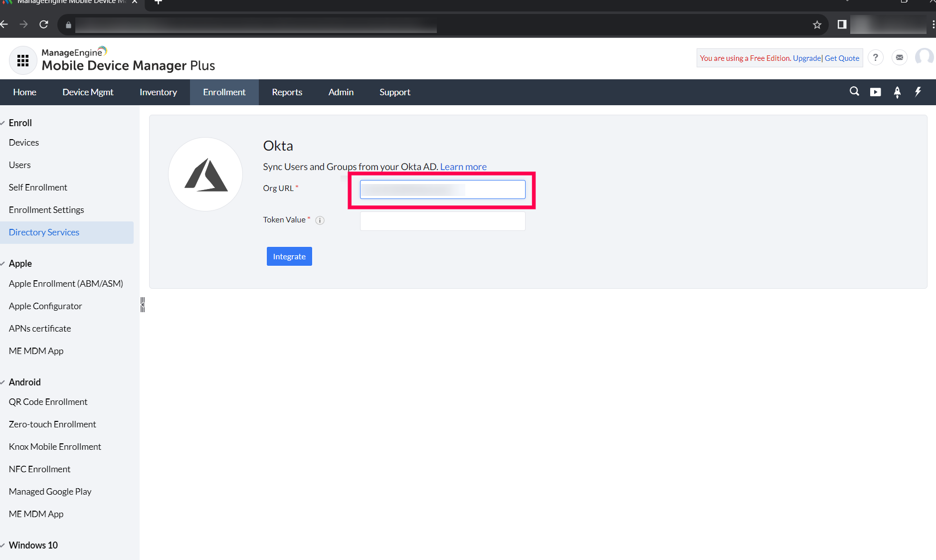This screenshot has width=936, height=560.
Task: Open Self Enrollment in the sidebar
Action: [38, 187]
